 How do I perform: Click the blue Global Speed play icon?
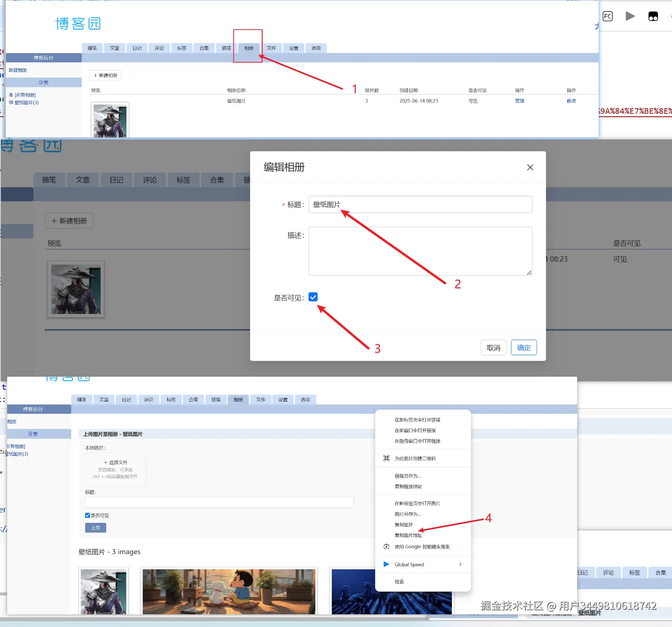[386, 564]
